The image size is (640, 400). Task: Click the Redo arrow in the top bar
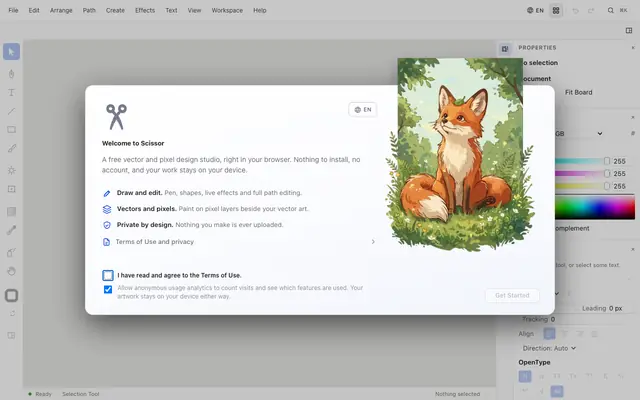[x=591, y=11]
